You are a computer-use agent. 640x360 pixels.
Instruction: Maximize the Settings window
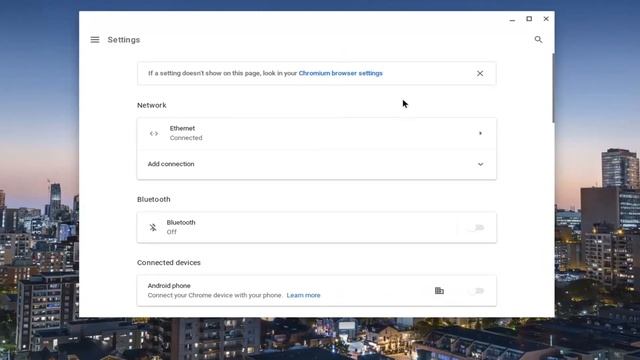pos(529,19)
